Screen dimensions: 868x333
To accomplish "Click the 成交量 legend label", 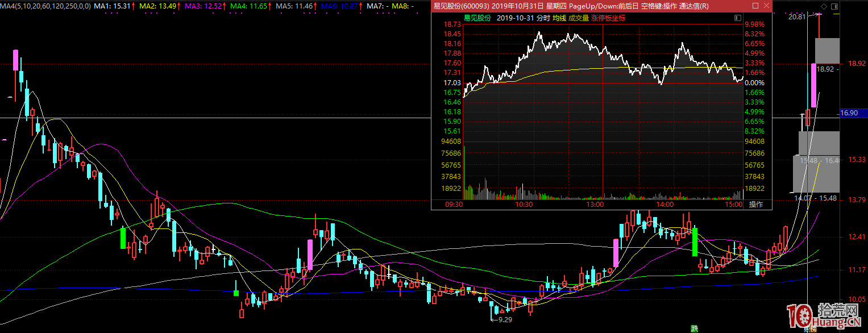I will point(578,18).
